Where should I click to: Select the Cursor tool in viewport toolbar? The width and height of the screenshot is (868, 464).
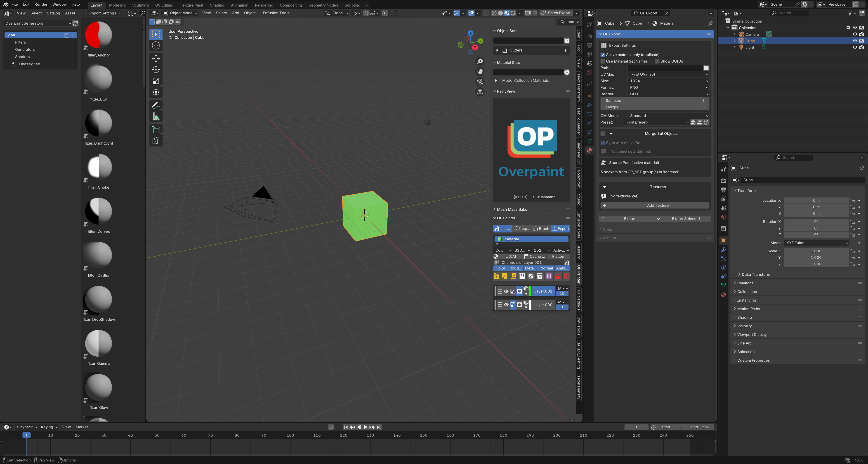(156, 45)
